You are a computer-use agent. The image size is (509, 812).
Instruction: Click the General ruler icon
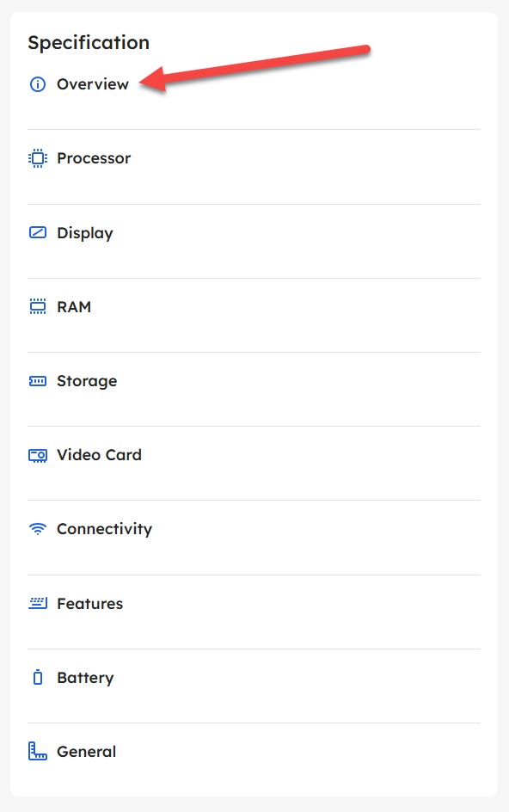(x=37, y=751)
